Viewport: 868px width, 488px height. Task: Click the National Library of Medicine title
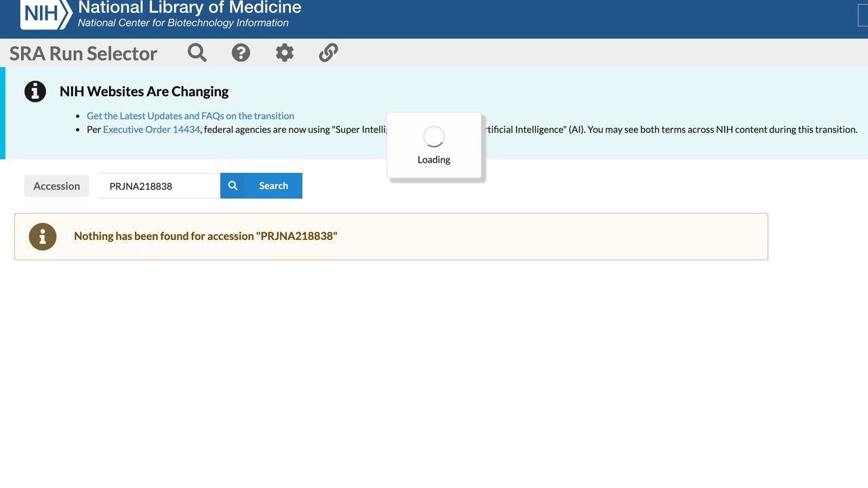[x=190, y=8]
